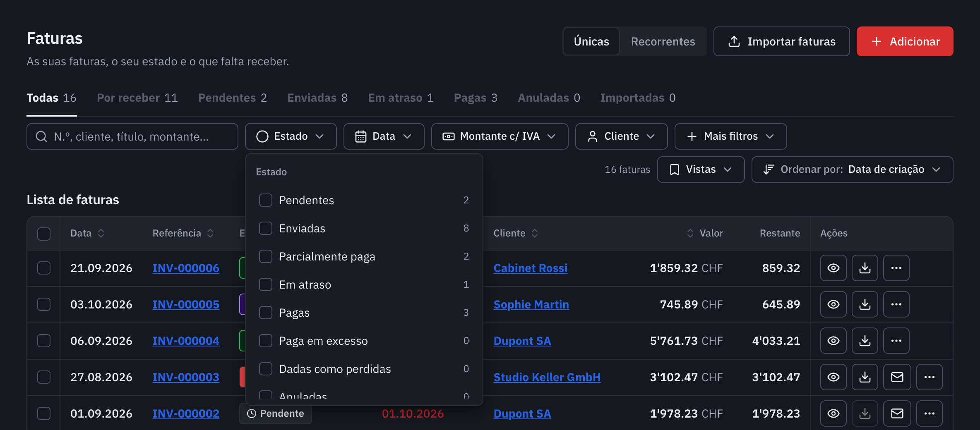980x430 pixels.
Task: Check the Enviadas status filter
Action: click(265, 228)
